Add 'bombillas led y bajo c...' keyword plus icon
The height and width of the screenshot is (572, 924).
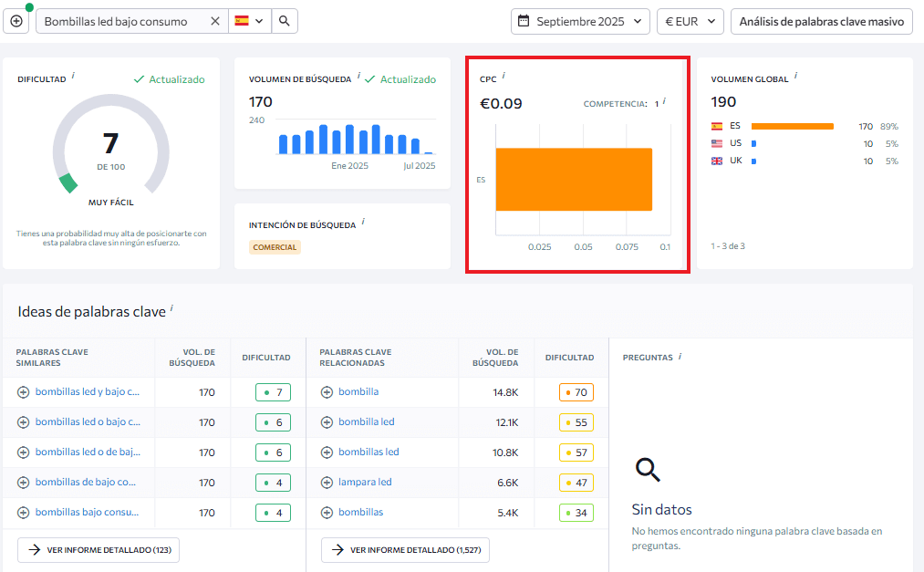pyautogui.click(x=23, y=392)
